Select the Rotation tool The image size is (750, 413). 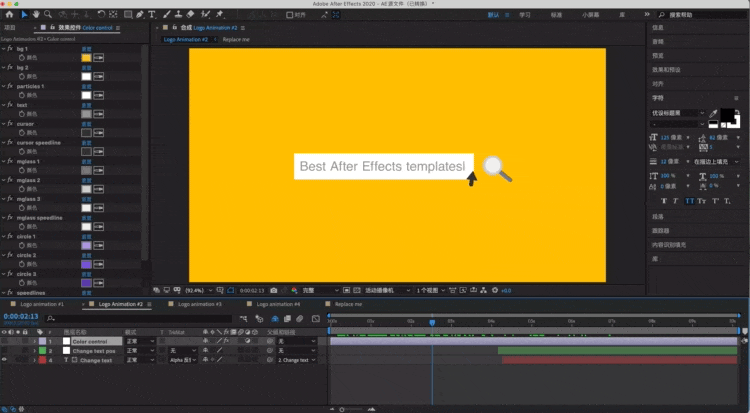coord(101,14)
